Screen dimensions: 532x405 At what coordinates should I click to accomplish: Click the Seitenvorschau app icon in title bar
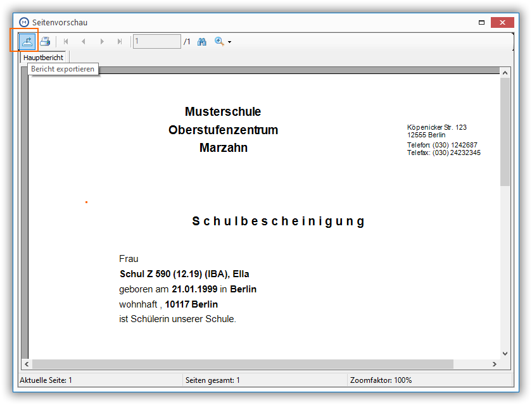(x=24, y=22)
